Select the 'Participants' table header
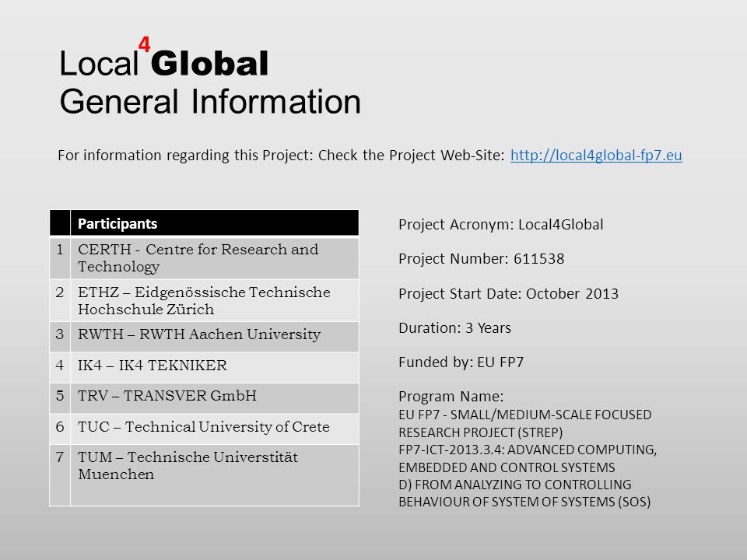 215,223
